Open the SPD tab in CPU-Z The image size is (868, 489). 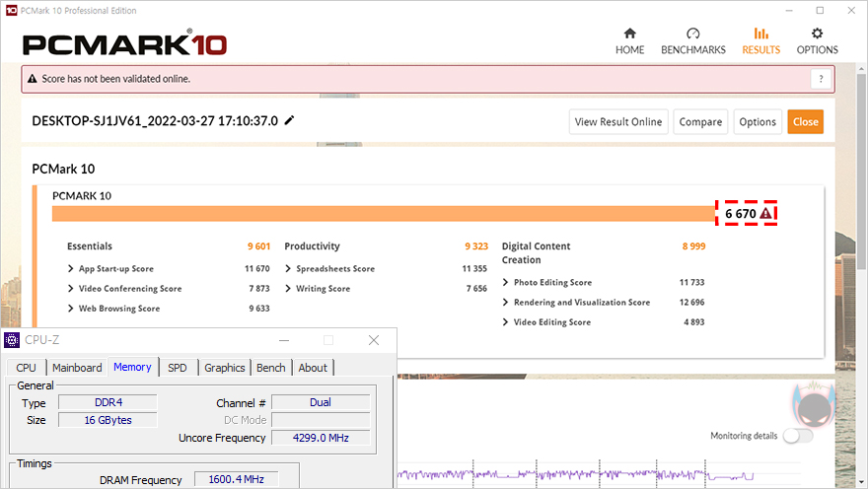point(178,368)
